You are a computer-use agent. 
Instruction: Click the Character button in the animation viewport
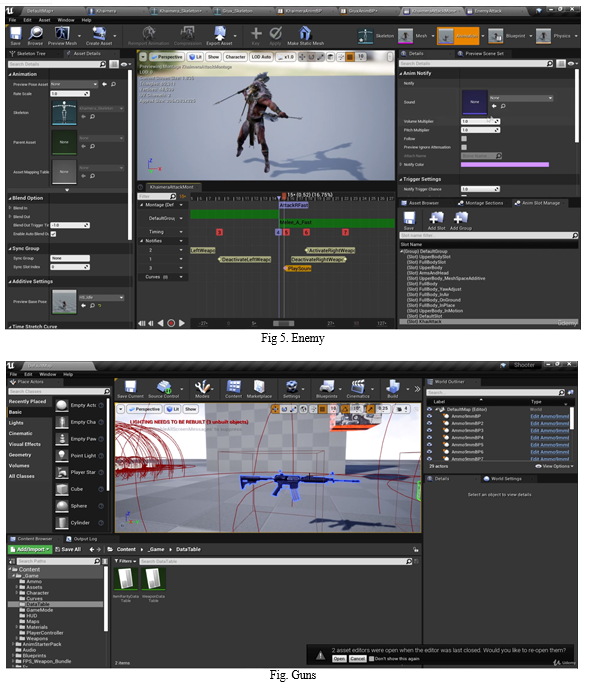tap(235, 57)
